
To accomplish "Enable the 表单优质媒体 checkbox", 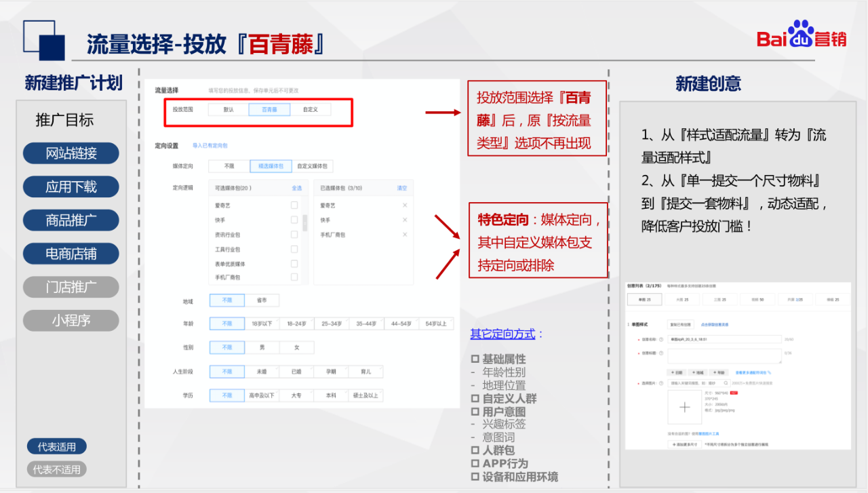I will tap(294, 264).
